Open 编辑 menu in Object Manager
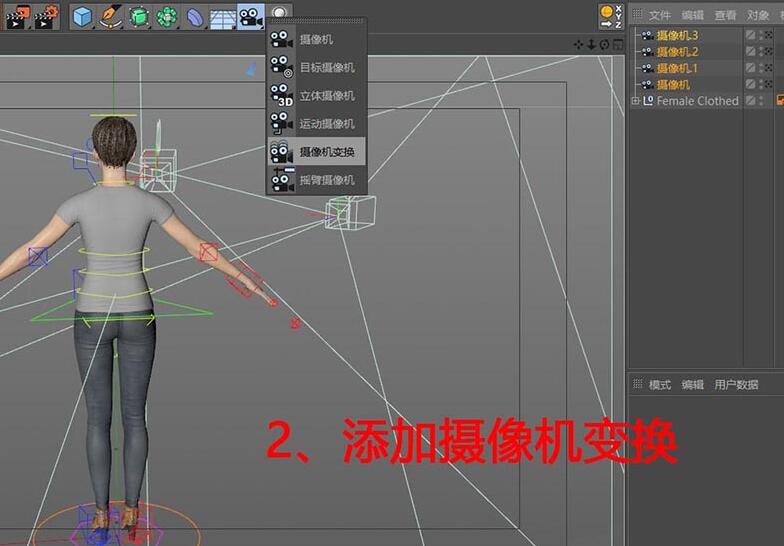Image resolution: width=784 pixels, height=546 pixels. (692, 16)
